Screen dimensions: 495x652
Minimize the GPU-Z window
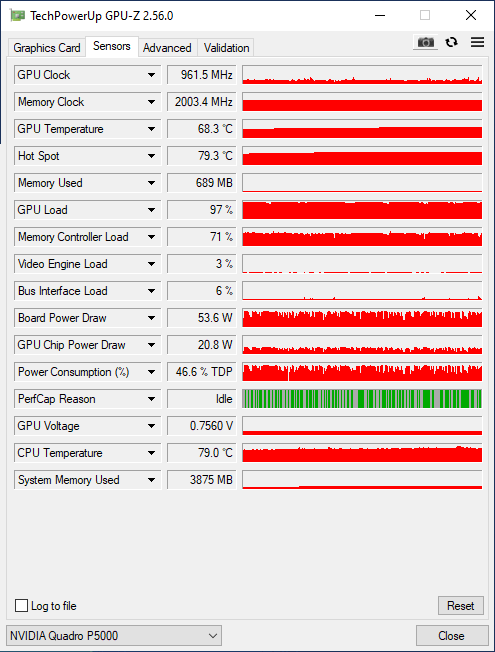pyautogui.click(x=380, y=16)
